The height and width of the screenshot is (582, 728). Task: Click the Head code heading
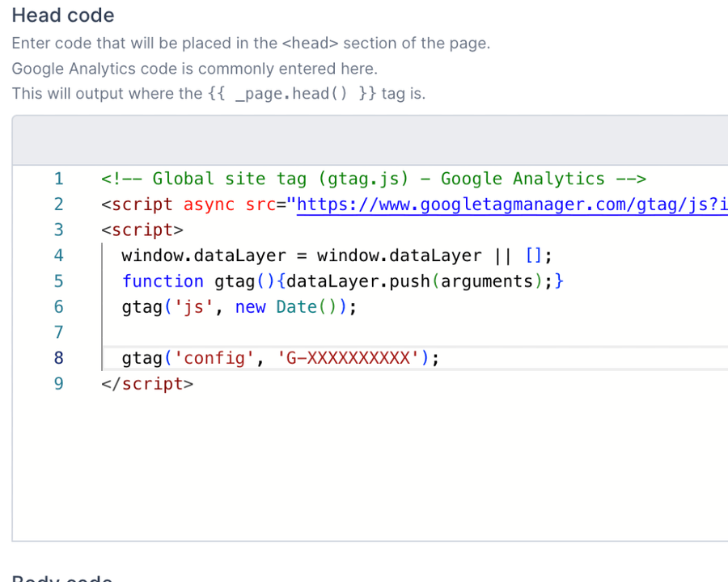click(x=63, y=15)
